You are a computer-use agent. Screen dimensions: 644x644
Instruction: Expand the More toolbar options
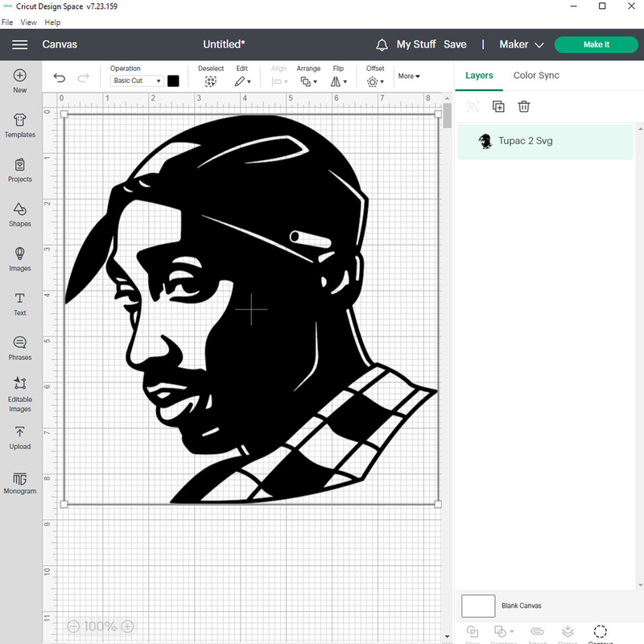[409, 76]
